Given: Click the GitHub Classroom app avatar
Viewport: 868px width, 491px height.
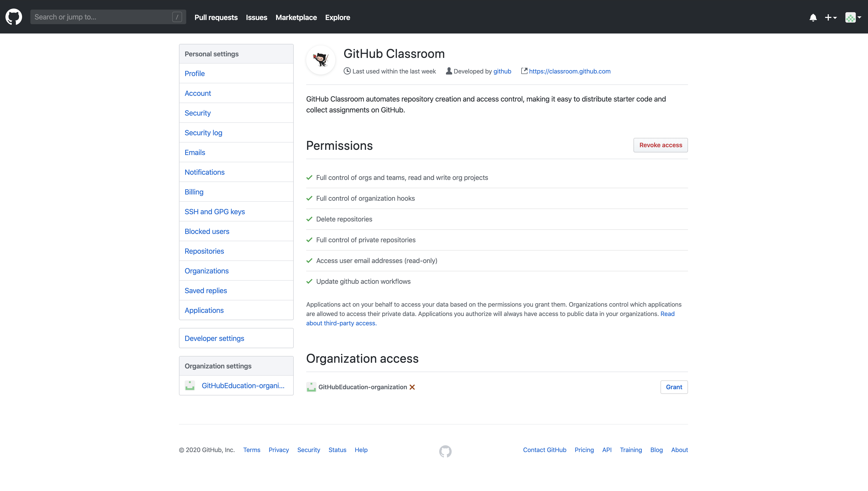Looking at the screenshot, I should (321, 60).
